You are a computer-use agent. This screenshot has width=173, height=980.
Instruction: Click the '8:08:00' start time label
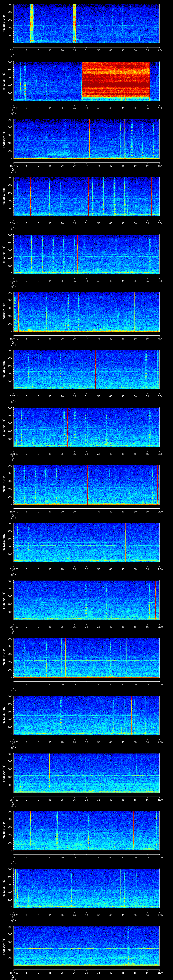pos(14,454)
